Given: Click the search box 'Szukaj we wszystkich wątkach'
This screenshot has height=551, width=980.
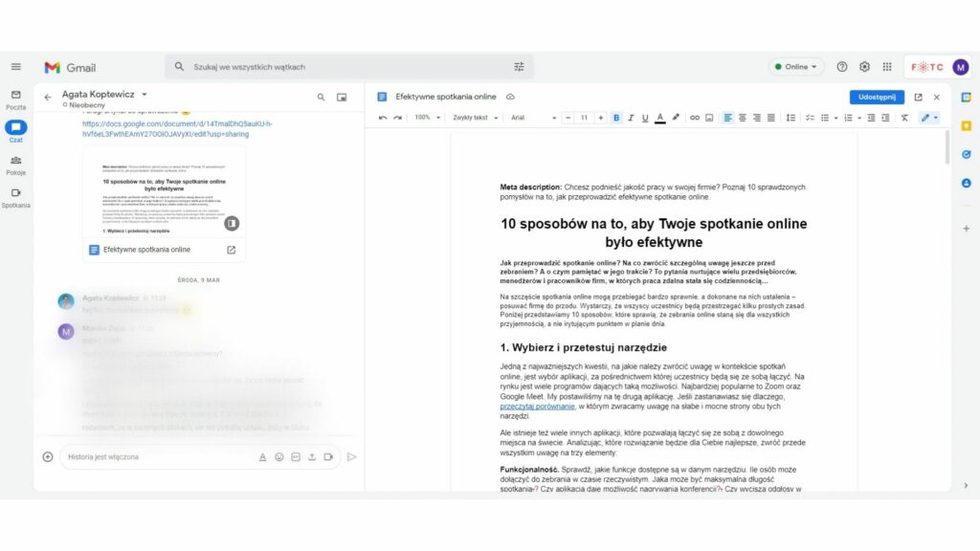Looking at the screenshot, I should [x=348, y=67].
